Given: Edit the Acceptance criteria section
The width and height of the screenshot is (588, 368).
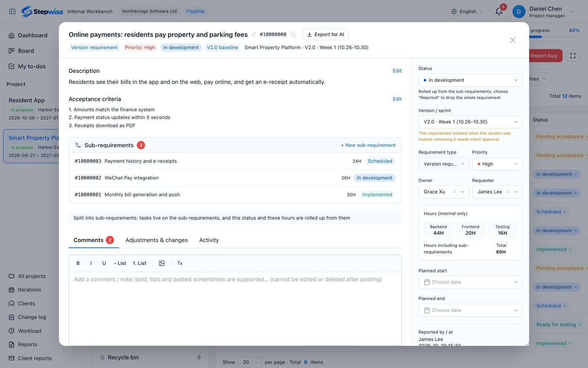Looking at the screenshot, I should click(x=397, y=99).
